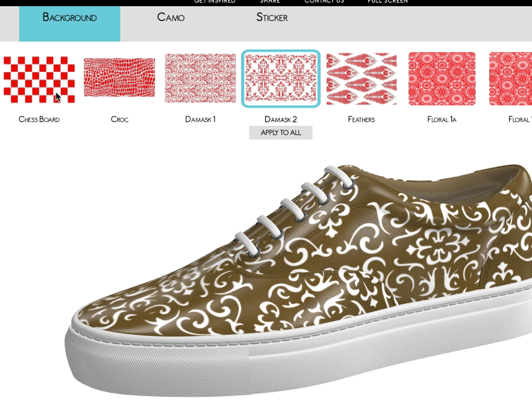
Task: Open the Camo tab
Action: [x=171, y=17]
